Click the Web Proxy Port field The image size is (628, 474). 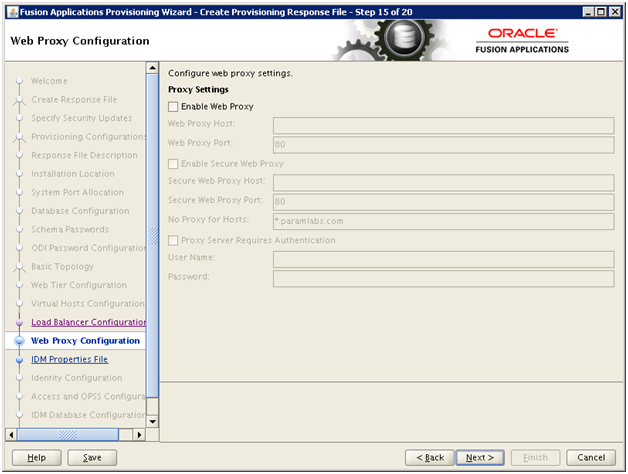click(x=443, y=145)
